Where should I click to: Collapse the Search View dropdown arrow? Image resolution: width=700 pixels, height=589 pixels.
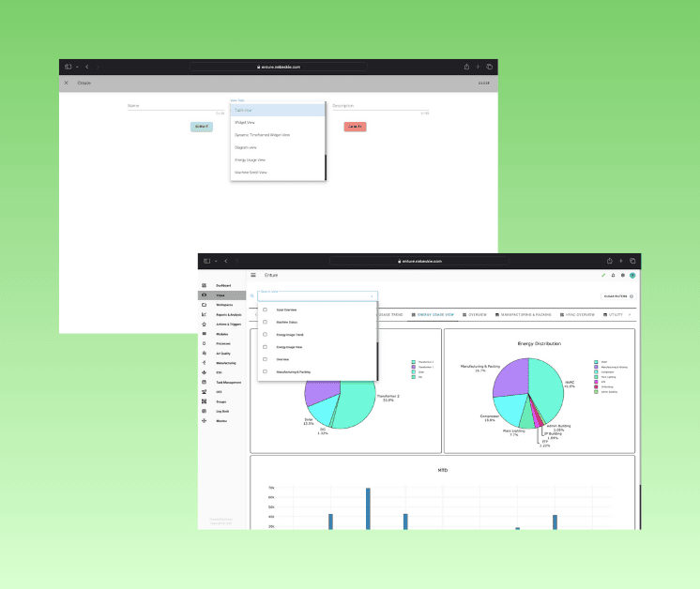(x=372, y=296)
